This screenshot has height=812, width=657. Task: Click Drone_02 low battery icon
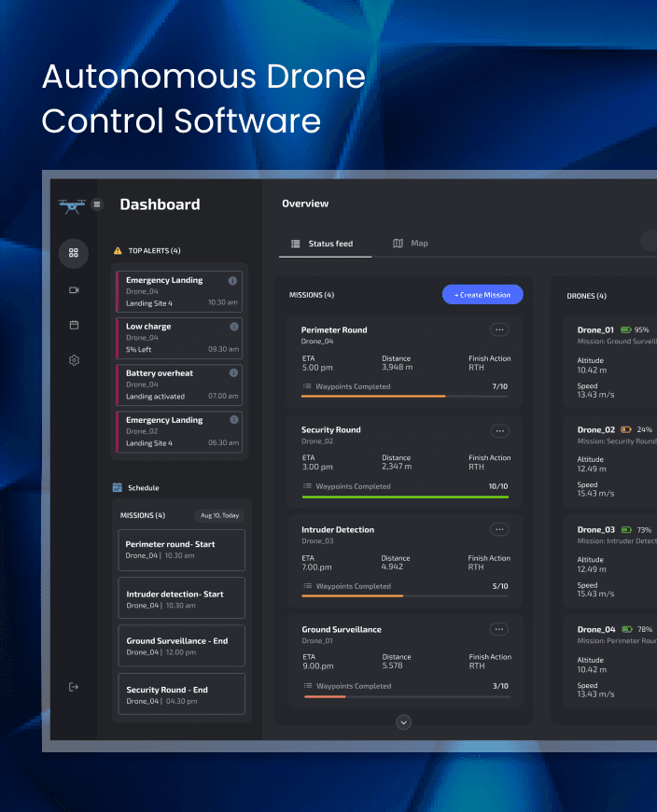626,429
